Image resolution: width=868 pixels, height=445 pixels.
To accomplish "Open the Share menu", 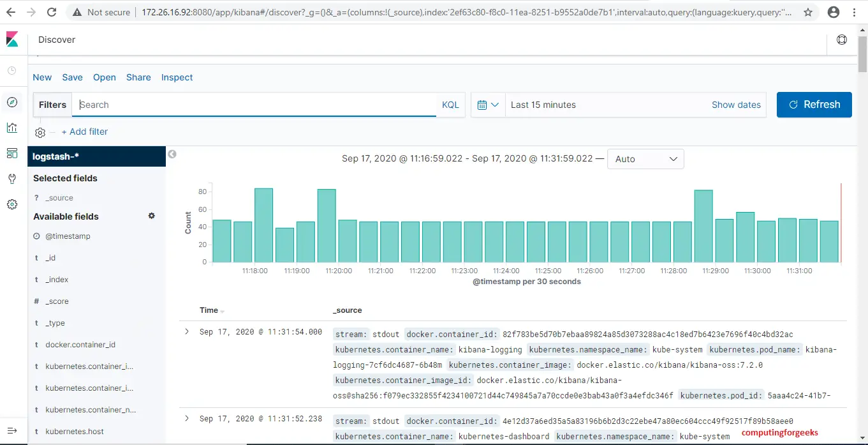I will (138, 77).
